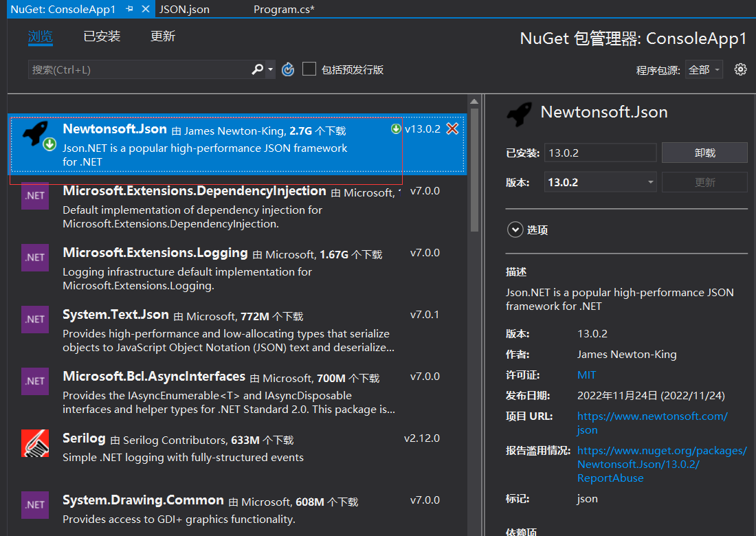Click red X uninstall icon for Newtonsoft.Json
Viewport: 756px width, 536px height.
coord(452,129)
